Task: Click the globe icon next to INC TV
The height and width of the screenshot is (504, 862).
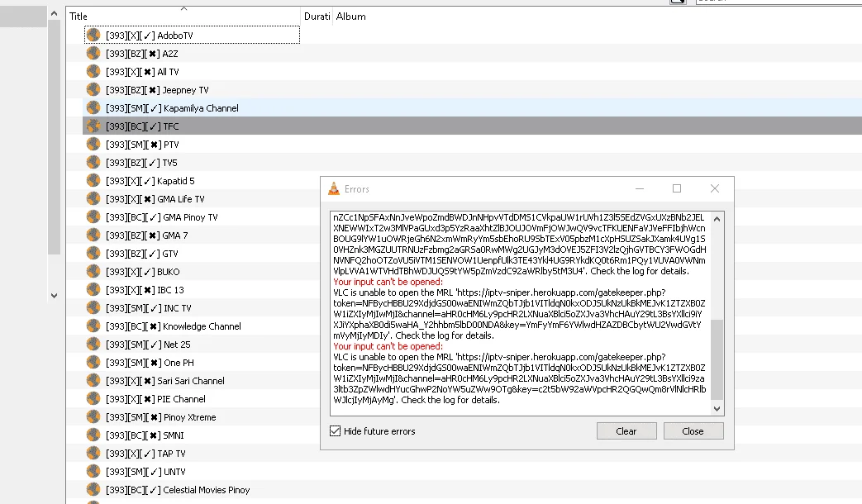Action: (93, 307)
